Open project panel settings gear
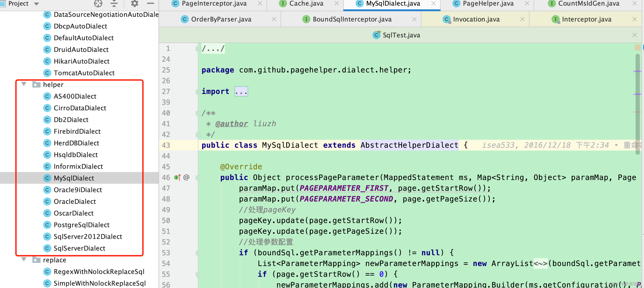This screenshot has height=288, width=644. (134, 4)
